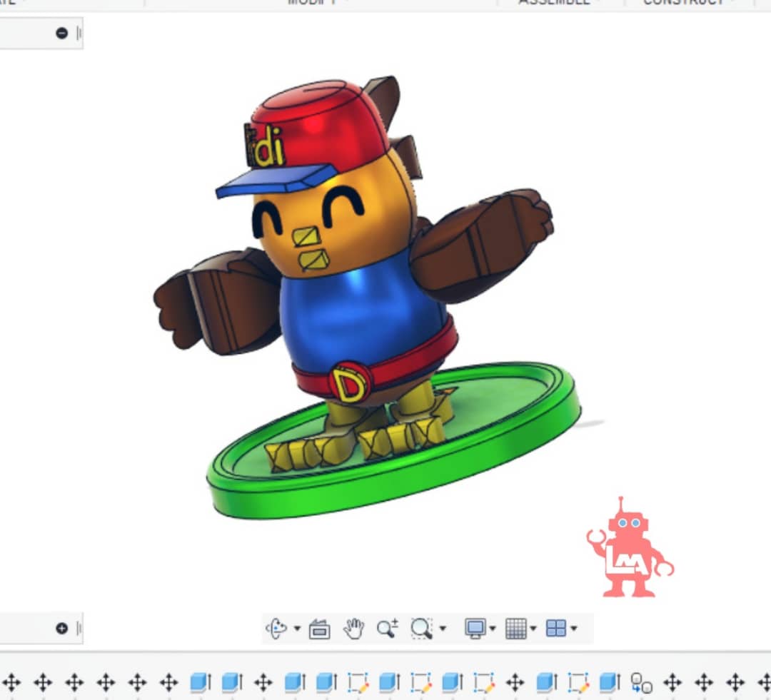Open the Orbit type dropdown arrow

tap(297, 628)
